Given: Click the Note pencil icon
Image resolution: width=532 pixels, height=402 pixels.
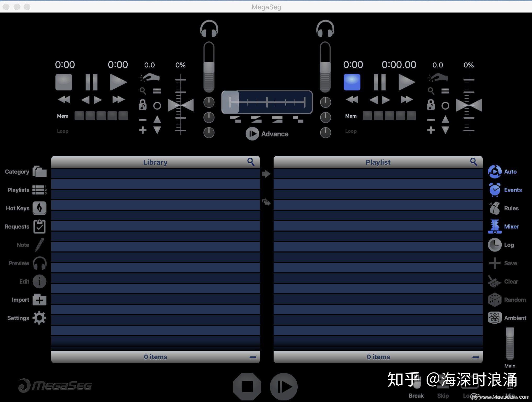Looking at the screenshot, I should (39, 245).
